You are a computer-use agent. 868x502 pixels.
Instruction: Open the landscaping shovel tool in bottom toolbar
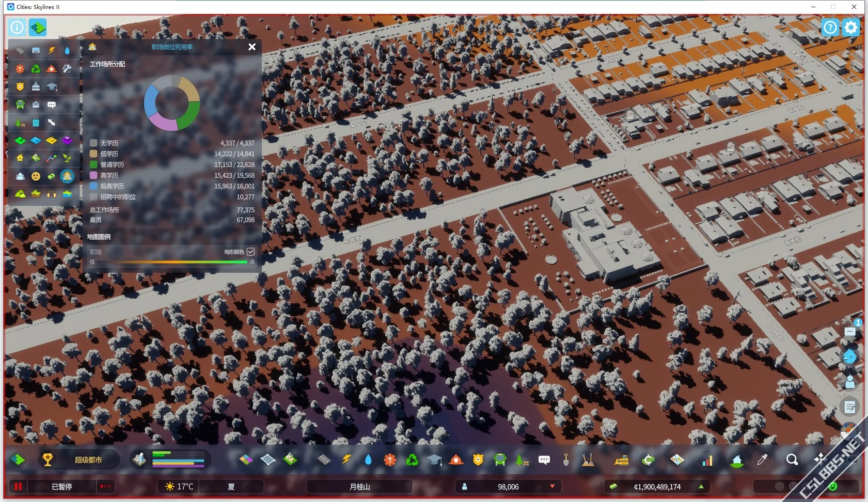[566, 460]
